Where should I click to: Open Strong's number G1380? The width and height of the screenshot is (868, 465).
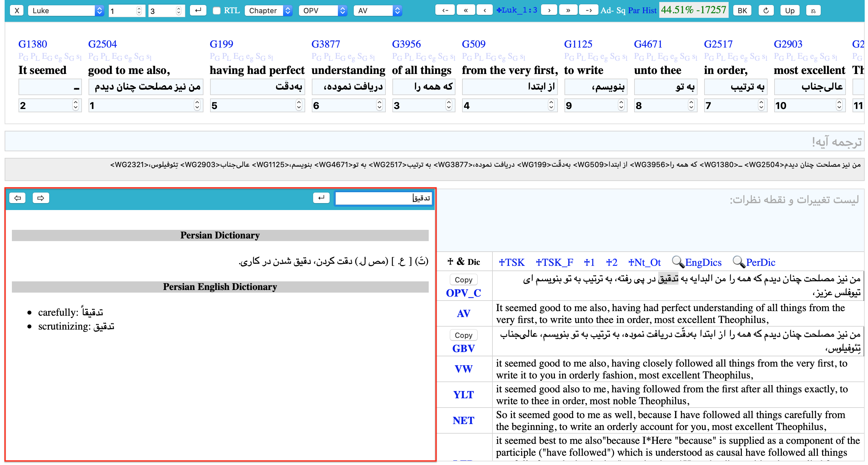[33, 44]
